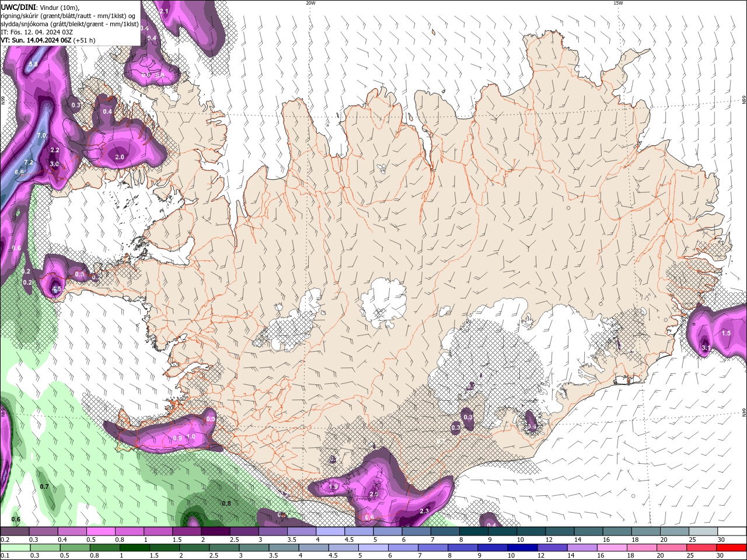Click the 2.3 value on the south coast
The height and width of the screenshot is (560, 747).
coord(424,511)
